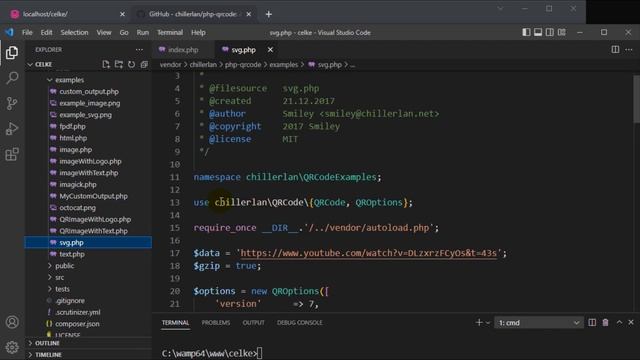Collapse all folders in explorer
Image resolution: width=640 pixels, height=360 pixels.
coord(144,64)
